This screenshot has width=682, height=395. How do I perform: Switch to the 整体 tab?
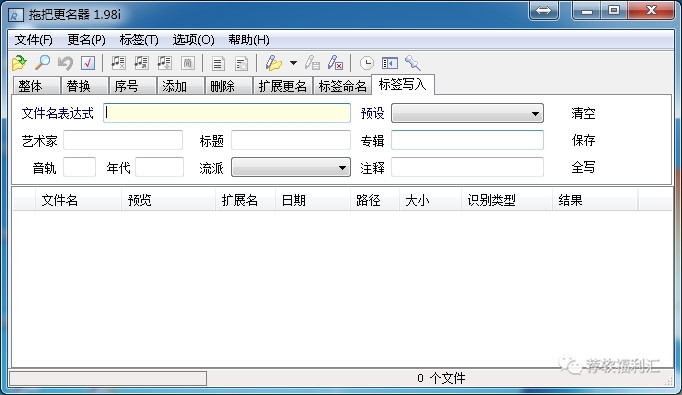37,86
